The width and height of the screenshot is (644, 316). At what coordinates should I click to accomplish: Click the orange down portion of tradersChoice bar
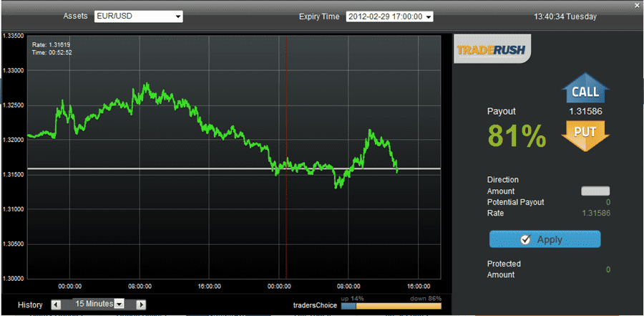pyautogui.click(x=399, y=306)
